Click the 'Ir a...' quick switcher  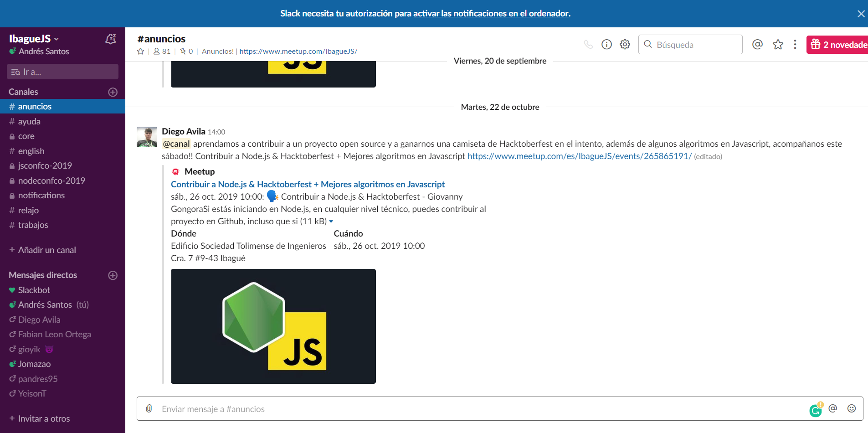[62, 72]
